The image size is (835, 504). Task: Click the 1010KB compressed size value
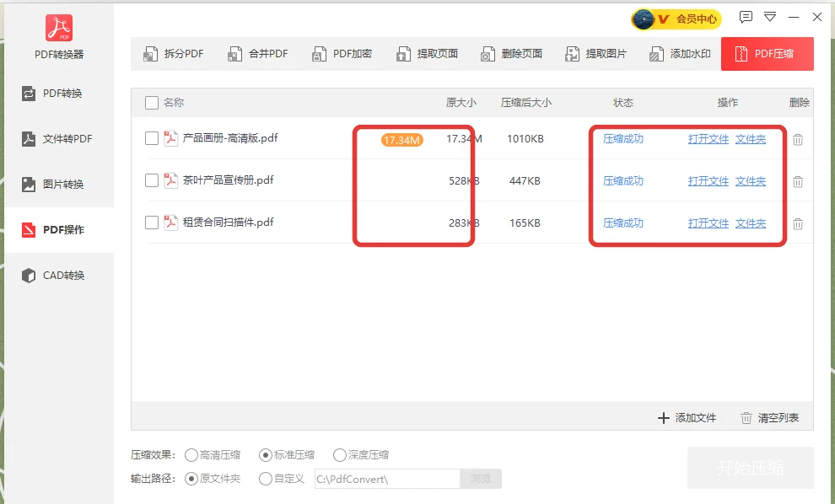525,139
